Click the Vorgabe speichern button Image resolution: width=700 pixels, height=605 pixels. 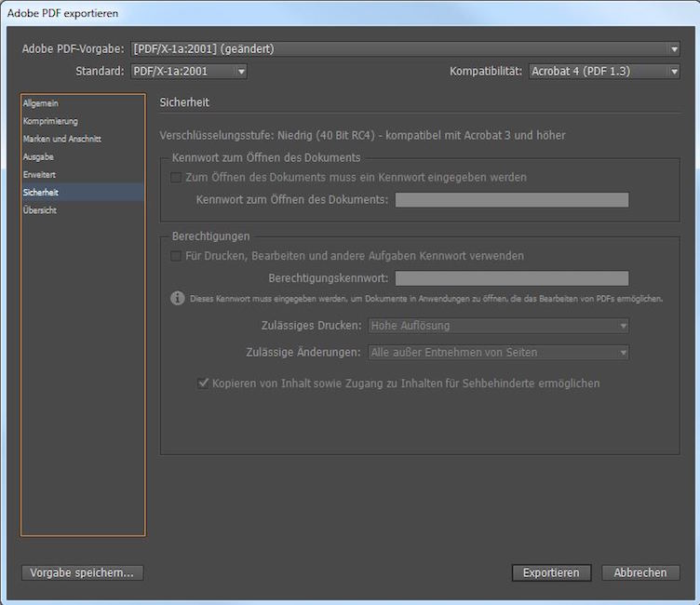[82, 572]
